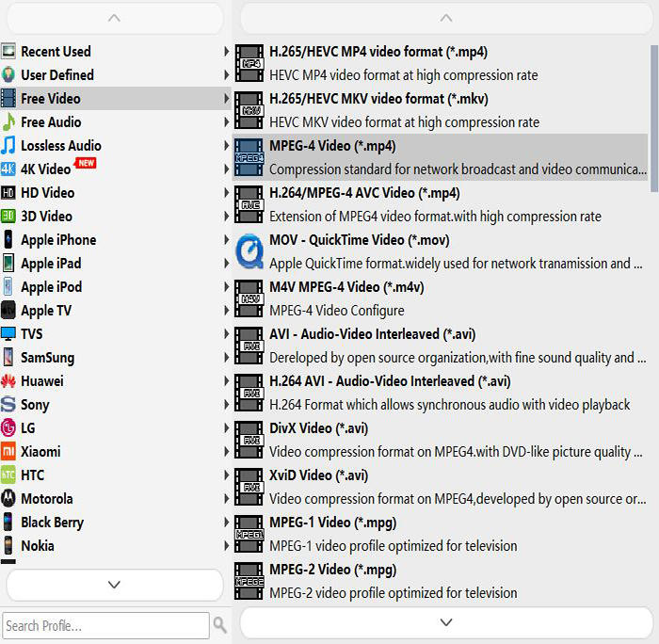The height and width of the screenshot is (644, 659).
Task: Click the Apple iPod device icon
Action: coord(8,286)
